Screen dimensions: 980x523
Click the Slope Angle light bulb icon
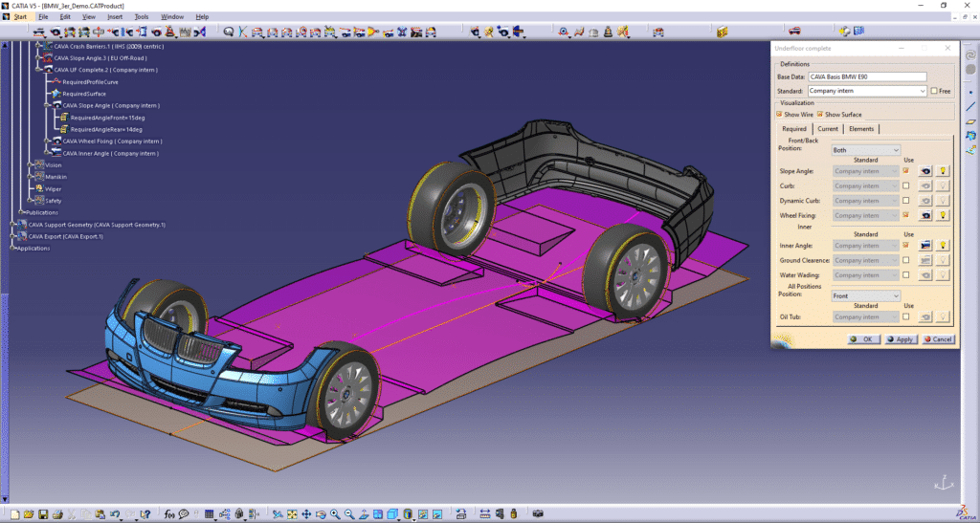click(943, 170)
